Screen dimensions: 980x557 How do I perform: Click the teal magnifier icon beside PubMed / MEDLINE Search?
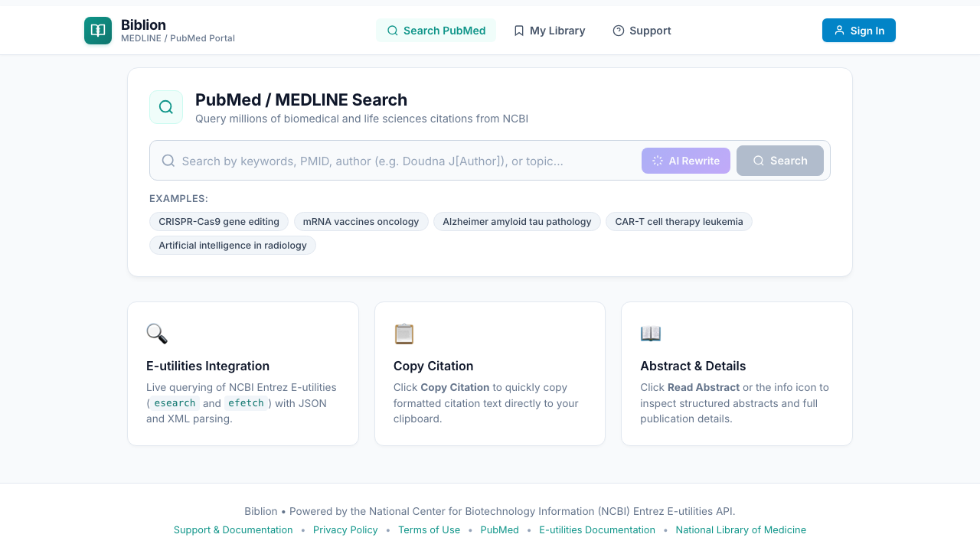tap(166, 107)
